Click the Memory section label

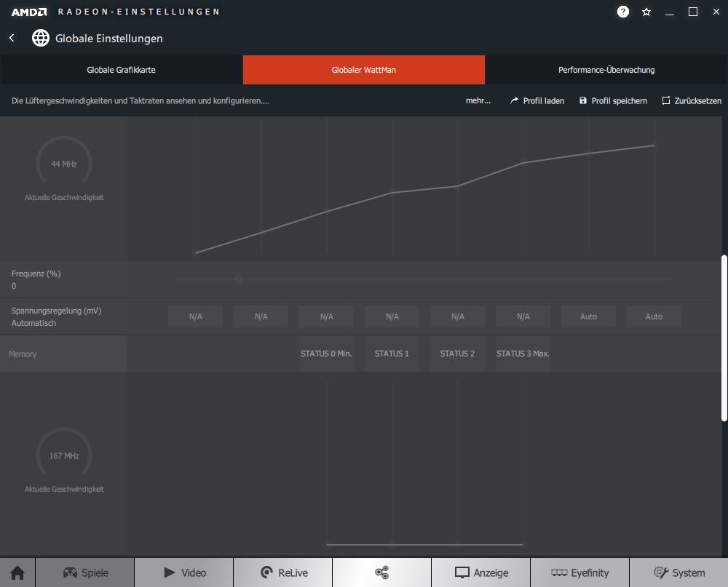[23, 354]
